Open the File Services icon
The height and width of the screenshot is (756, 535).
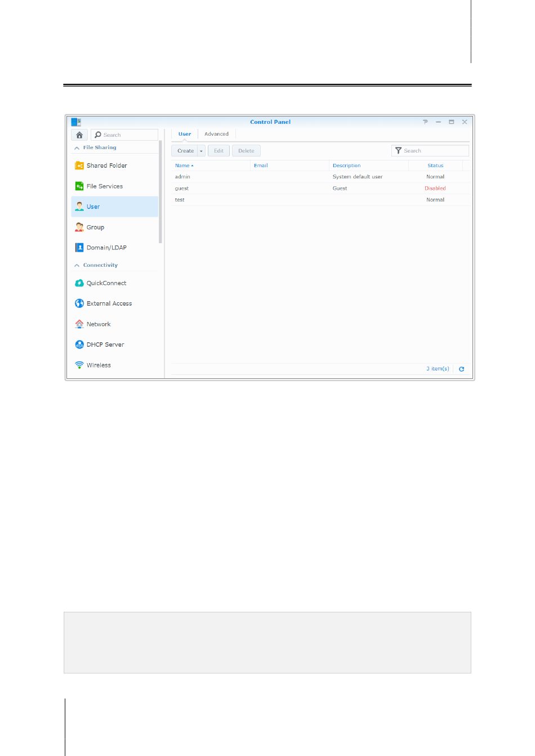click(x=79, y=186)
